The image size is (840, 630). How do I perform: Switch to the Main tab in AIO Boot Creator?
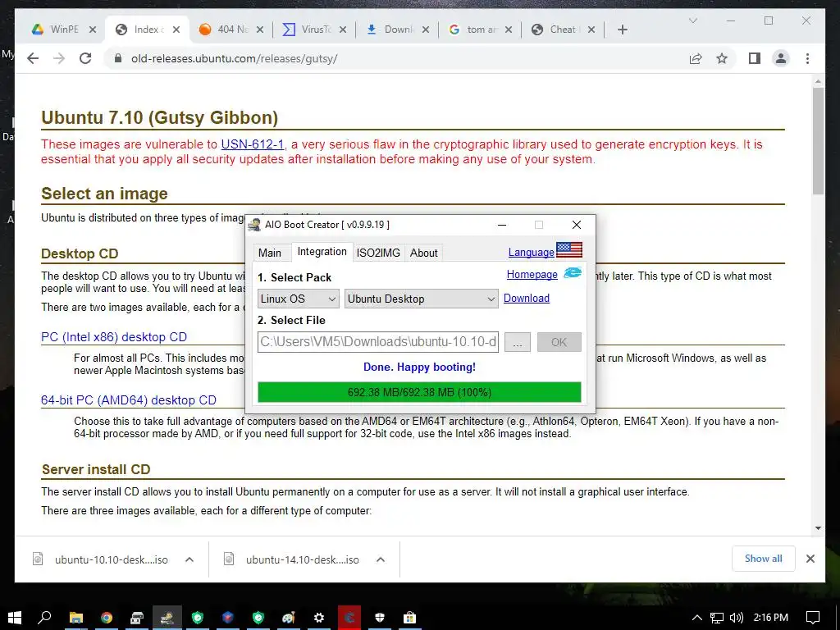click(x=269, y=253)
